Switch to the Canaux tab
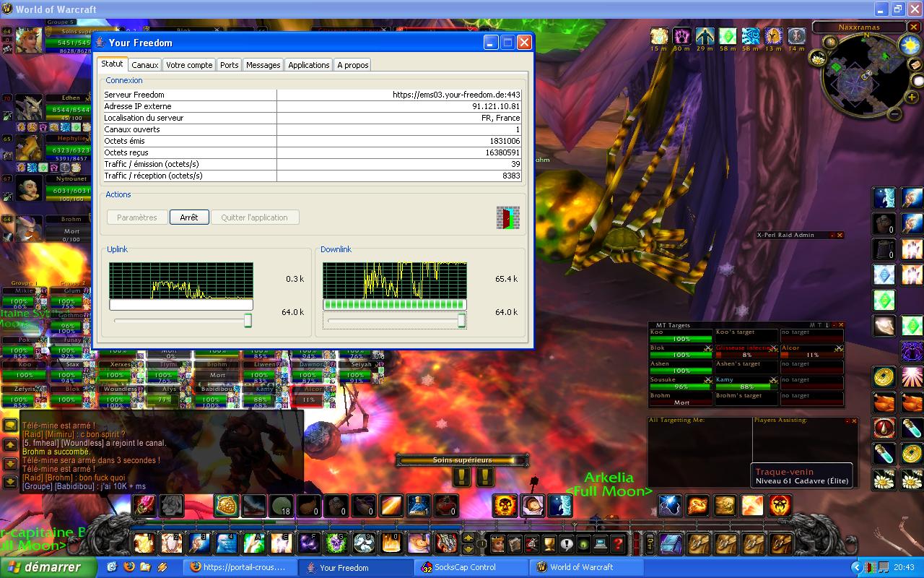The width and height of the screenshot is (924, 578). click(x=144, y=65)
